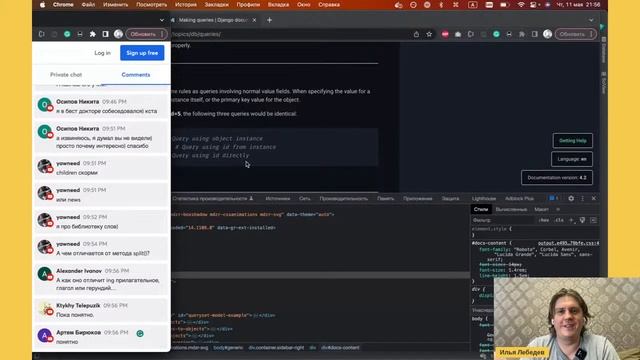Screen dimensions: 640x360
Task: Click yowneed comment 'или news'
Action: pos(102,195)
